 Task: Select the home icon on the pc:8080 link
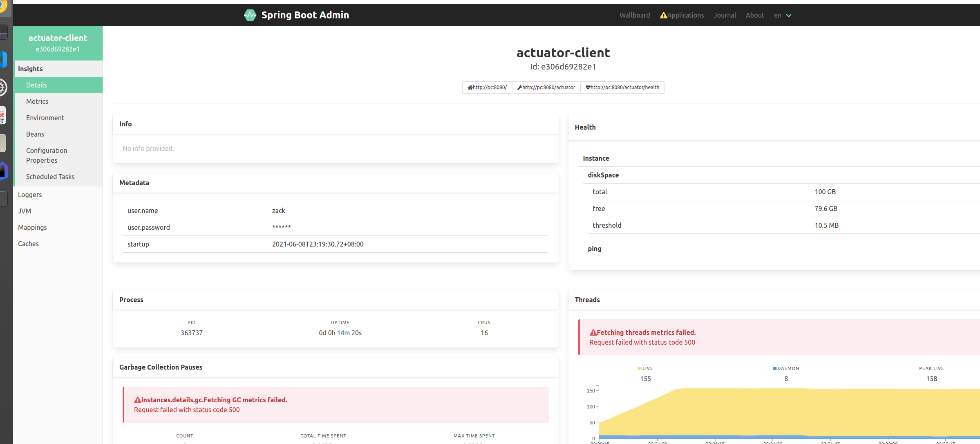469,87
